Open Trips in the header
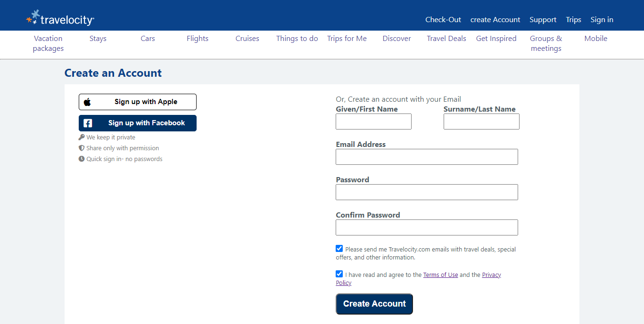Image resolution: width=644 pixels, height=324 pixels. (574, 20)
